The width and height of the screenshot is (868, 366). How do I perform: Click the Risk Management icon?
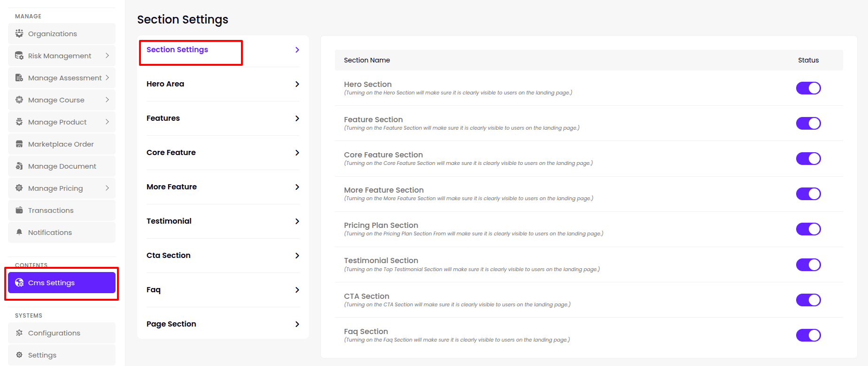tap(19, 55)
